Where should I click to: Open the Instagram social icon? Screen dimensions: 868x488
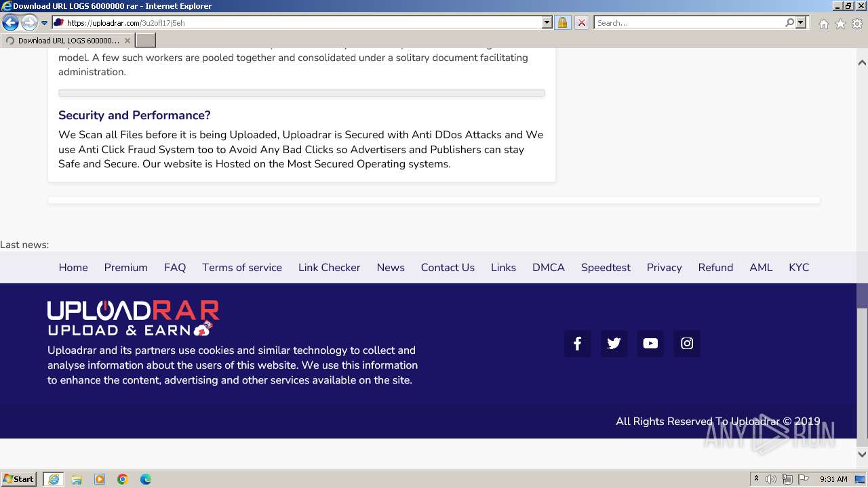coord(687,344)
